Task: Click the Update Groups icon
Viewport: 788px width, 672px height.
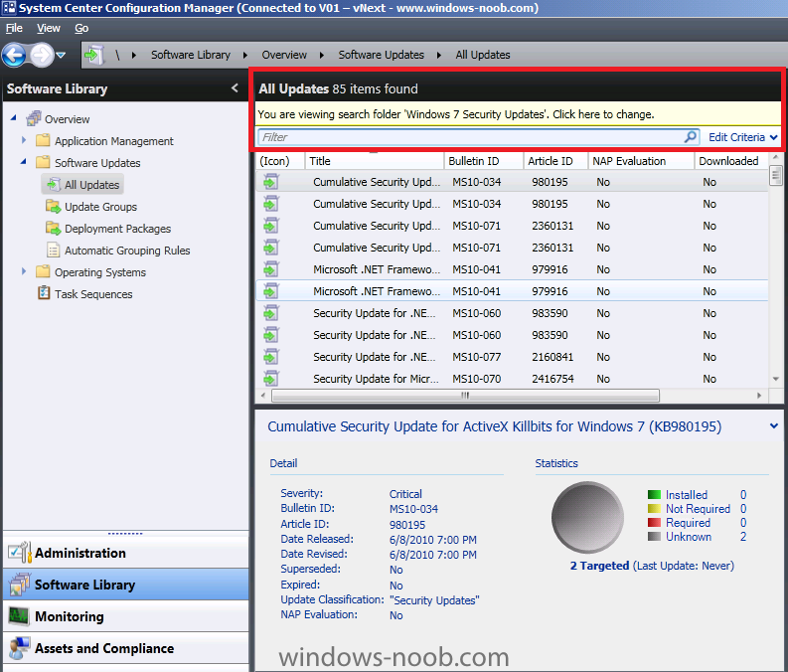Action: click(x=54, y=206)
